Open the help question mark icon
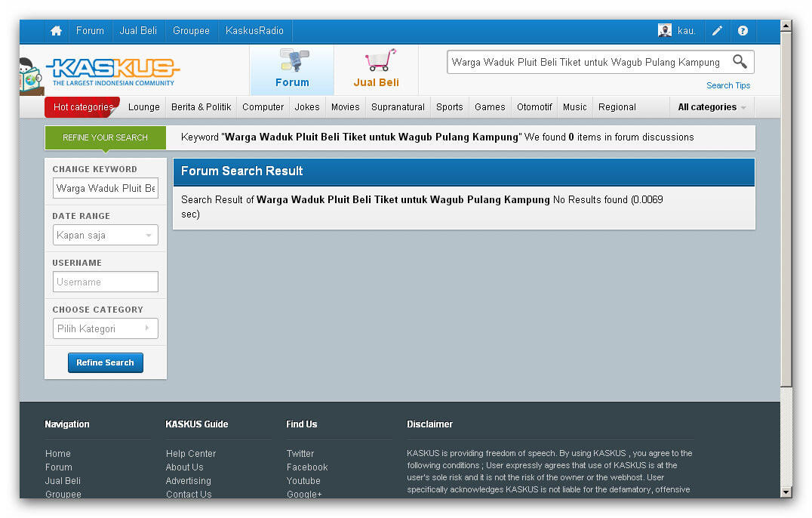 tap(743, 31)
